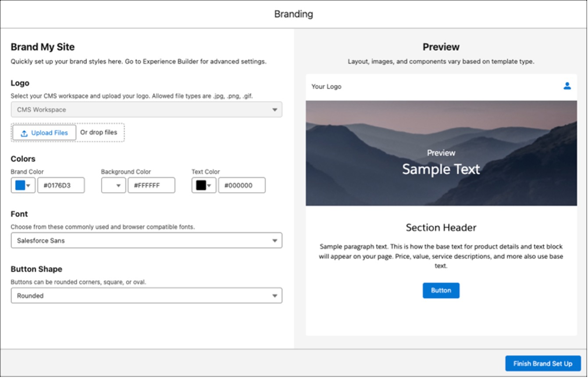
Task: Click the Or drop files area
Action: coord(99,132)
